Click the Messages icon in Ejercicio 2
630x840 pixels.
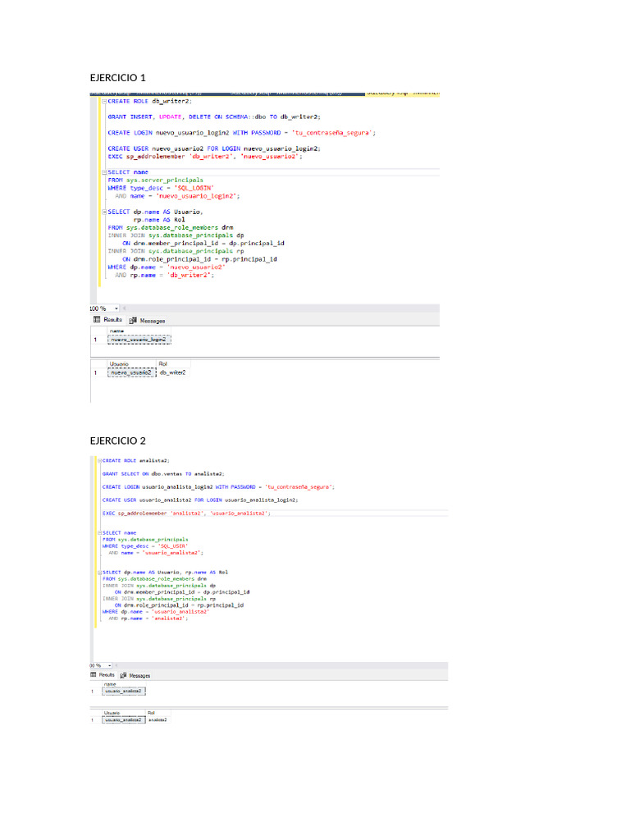point(123,676)
